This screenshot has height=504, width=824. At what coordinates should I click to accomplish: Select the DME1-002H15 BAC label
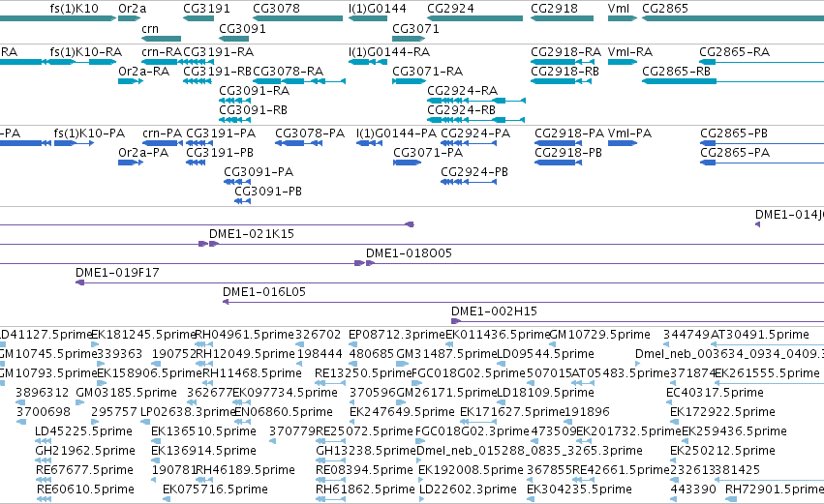(x=495, y=311)
